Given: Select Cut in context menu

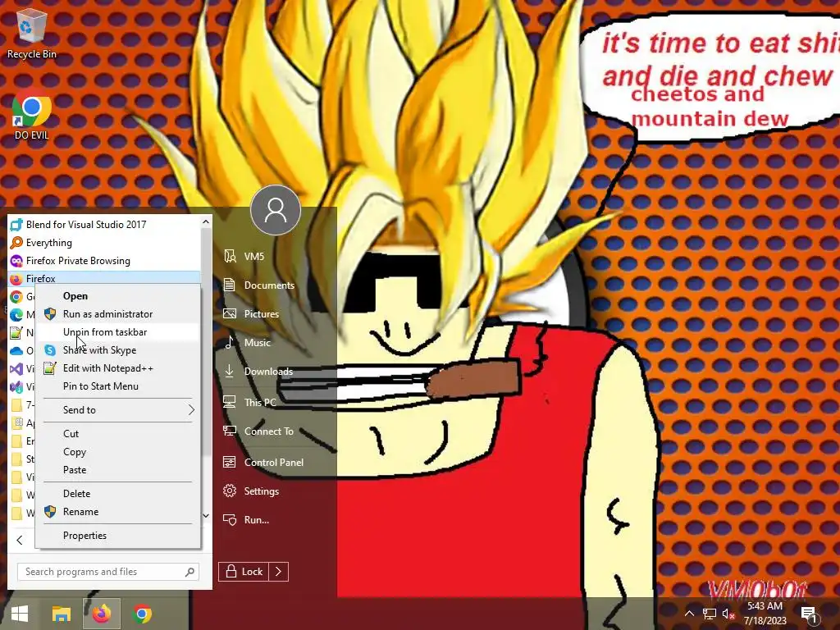Looking at the screenshot, I should [118, 433].
